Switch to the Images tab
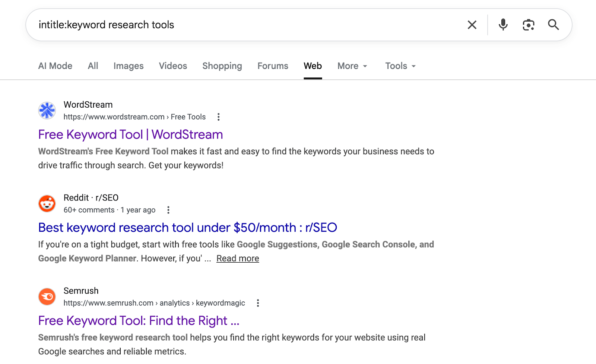The height and width of the screenshot is (364, 596). click(x=129, y=66)
